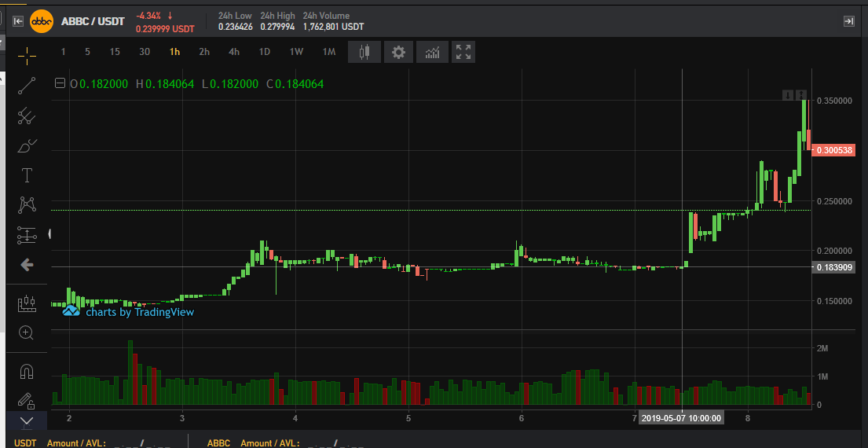868x448 pixels.
Task: Select the pitchfork drawing tool
Action: 27,116
